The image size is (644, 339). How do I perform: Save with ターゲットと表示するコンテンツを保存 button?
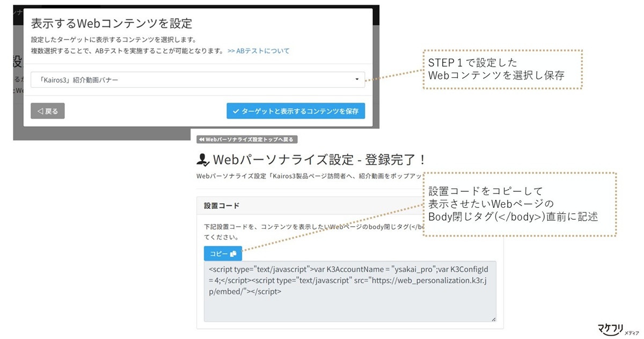pyautogui.click(x=296, y=111)
